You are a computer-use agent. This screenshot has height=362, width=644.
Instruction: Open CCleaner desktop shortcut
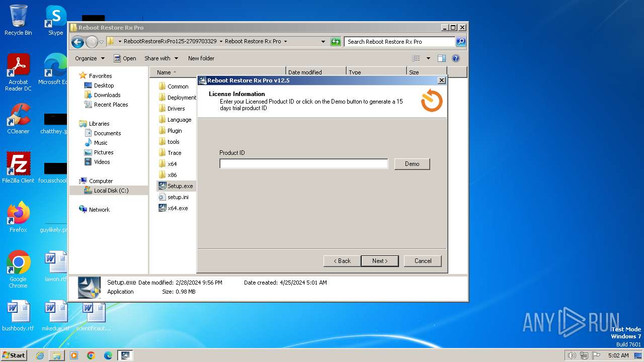click(x=18, y=119)
